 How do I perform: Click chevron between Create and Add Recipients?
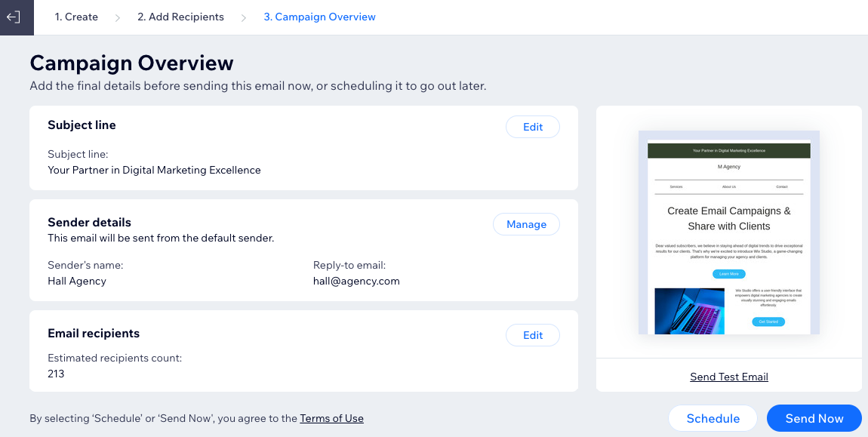click(x=117, y=17)
